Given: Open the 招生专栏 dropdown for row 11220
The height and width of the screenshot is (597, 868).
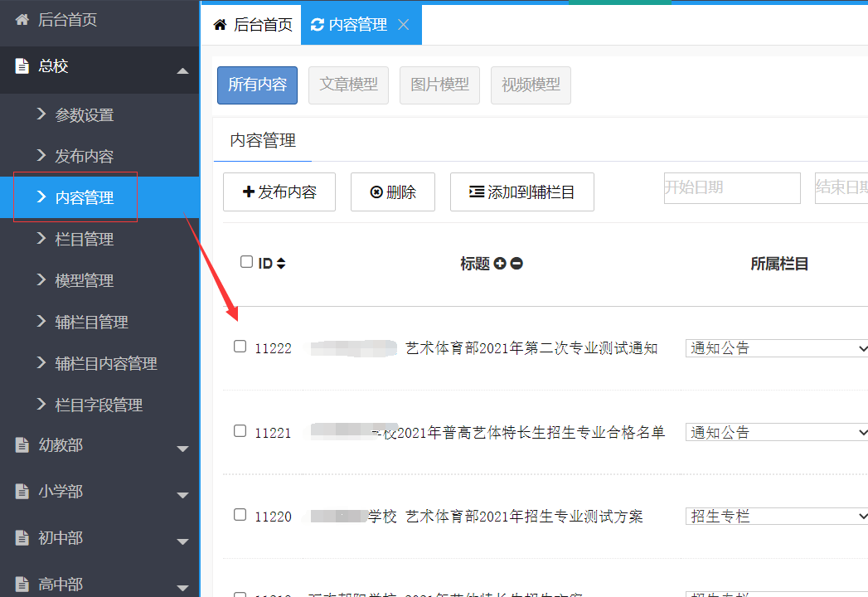Looking at the screenshot, I should tap(777, 517).
